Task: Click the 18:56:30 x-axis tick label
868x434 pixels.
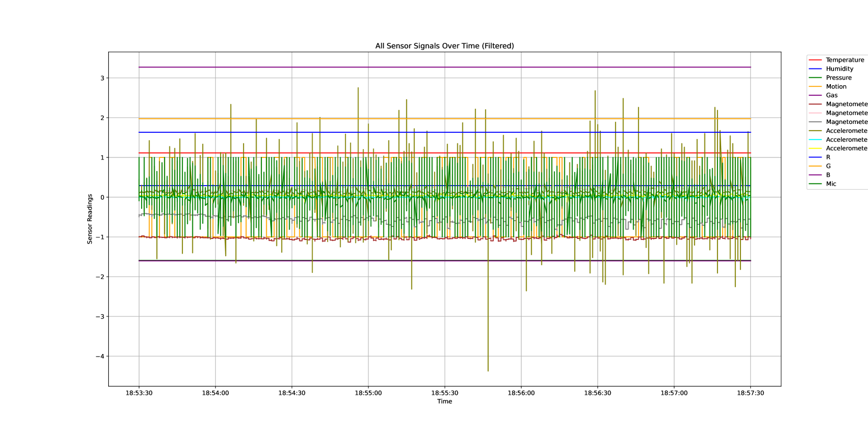Action: (x=597, y=393)
